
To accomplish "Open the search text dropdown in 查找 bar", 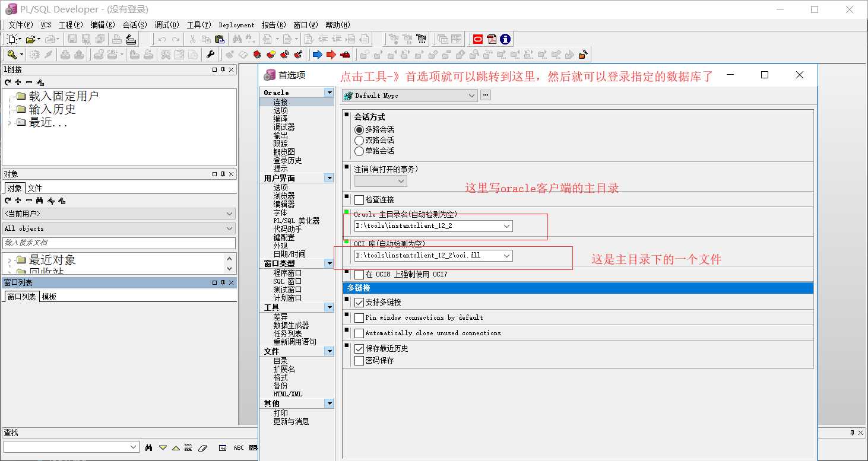I will click(134, 447).
